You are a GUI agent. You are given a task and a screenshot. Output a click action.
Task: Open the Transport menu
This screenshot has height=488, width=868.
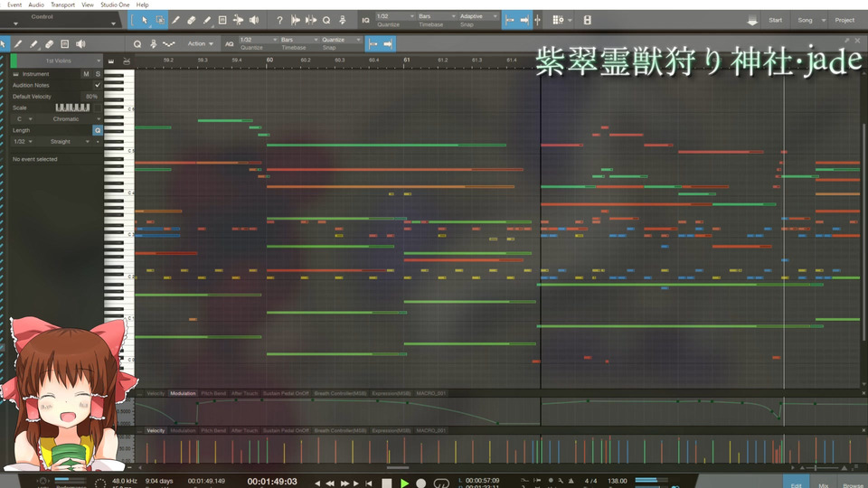62,5
